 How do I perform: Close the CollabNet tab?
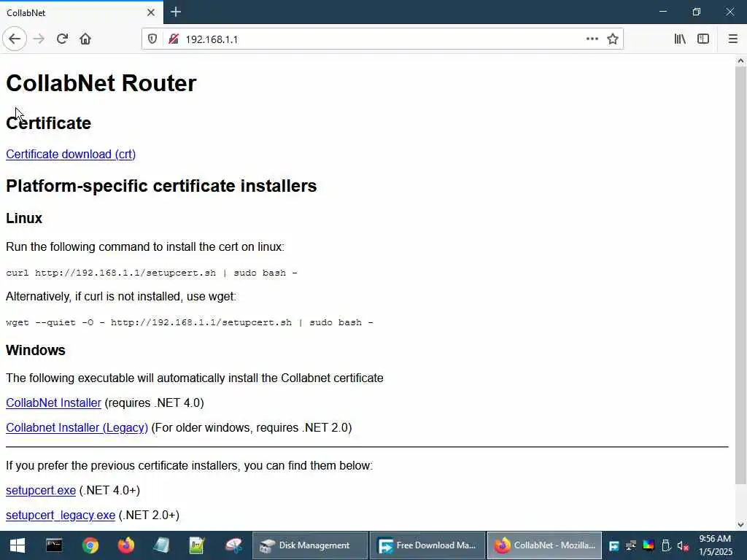tap(151, 12)
